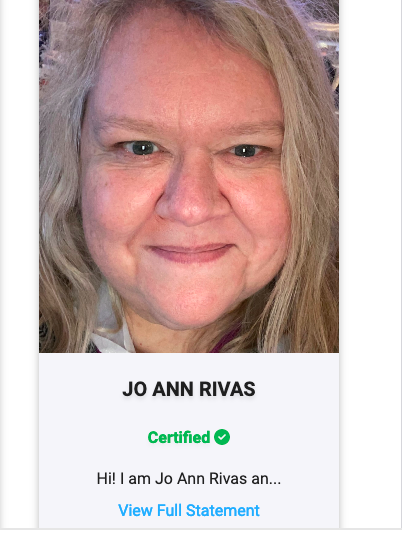The height and width of the screenshot is (533, 402).
Task: Click the truncated 'Hi! I am Jo Ann Rivas an...' text
Action: [189, 479]
